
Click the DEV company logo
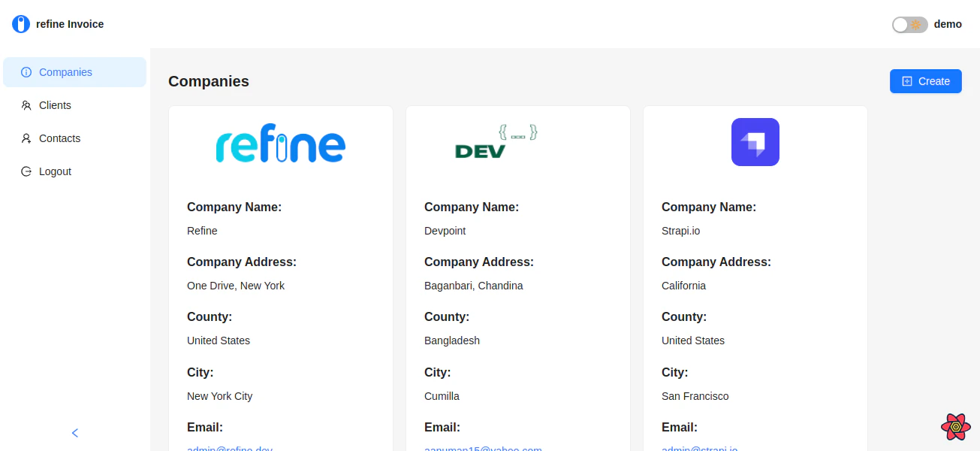[x=494, y=141]
